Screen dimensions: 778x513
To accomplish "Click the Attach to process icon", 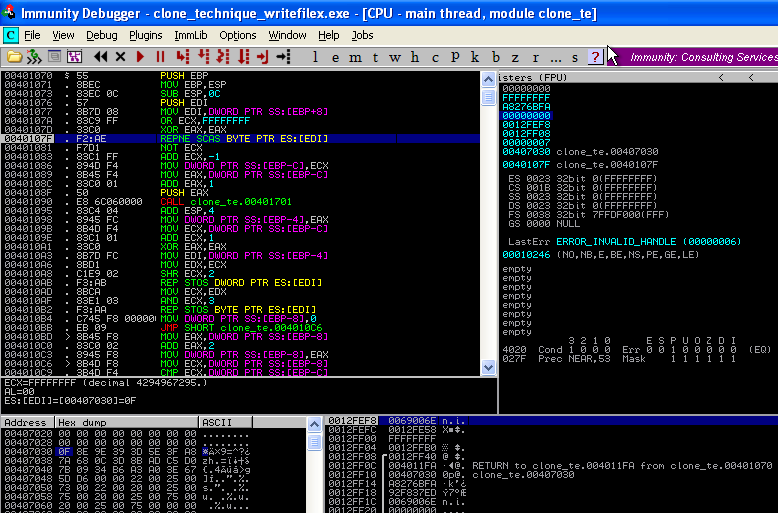I will [34, 57].
